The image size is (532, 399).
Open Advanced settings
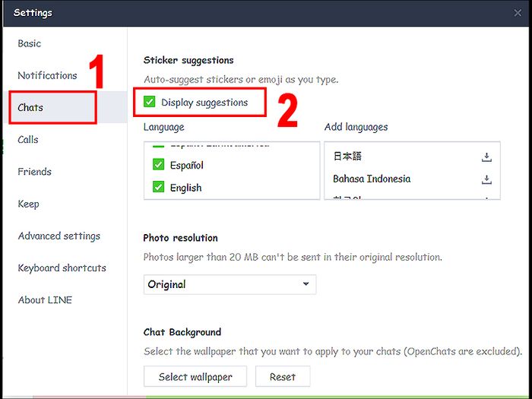(59, 236)
